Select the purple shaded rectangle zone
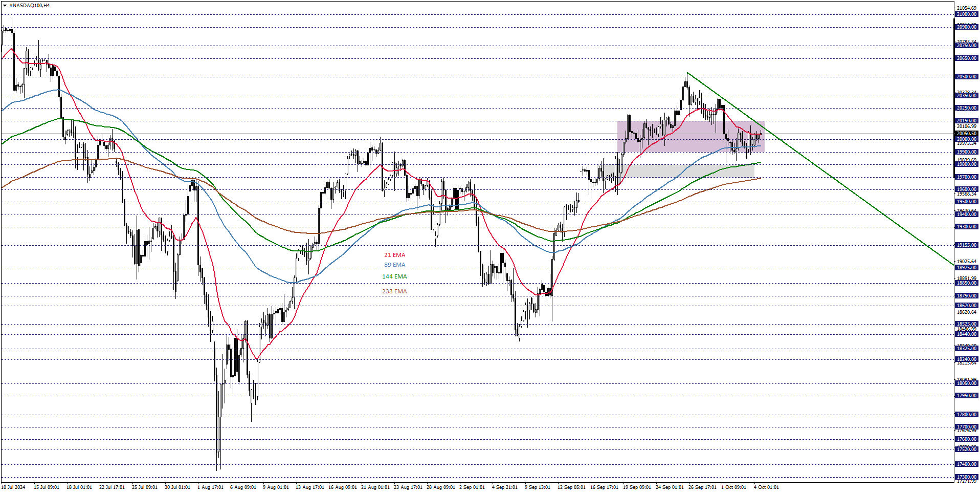This screenshot has width=980, height=493. click(691, 136)
